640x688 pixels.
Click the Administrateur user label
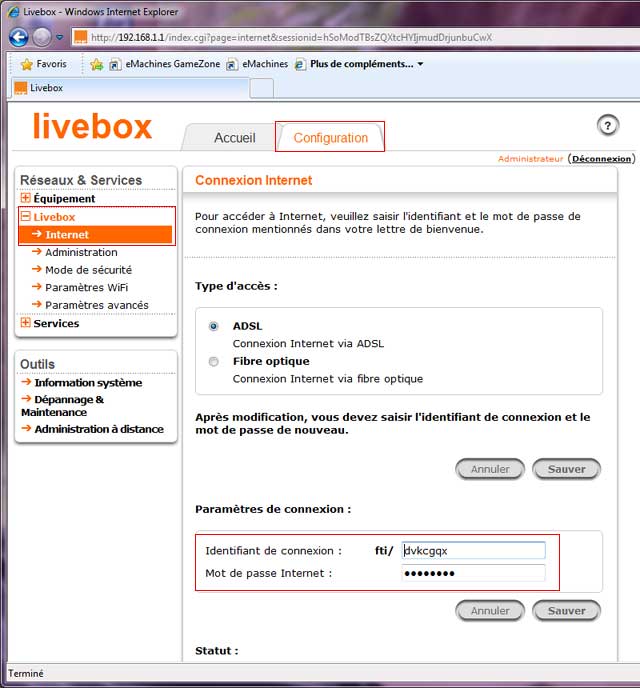click(530, 159)
